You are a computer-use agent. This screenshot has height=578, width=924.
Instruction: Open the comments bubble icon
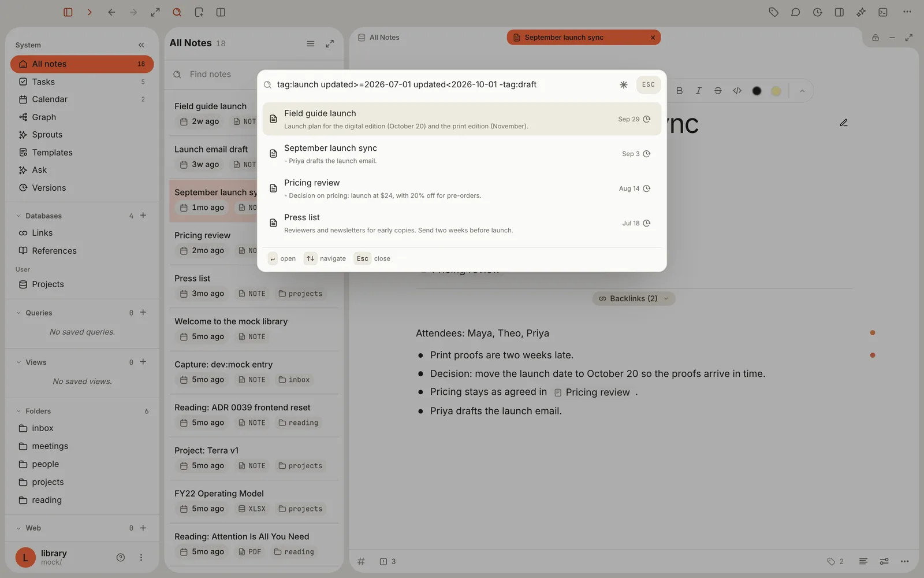click(x=796, y=12)
